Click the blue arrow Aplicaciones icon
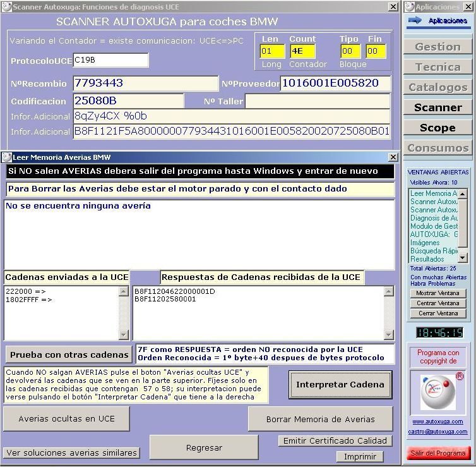 coord(415,21)
